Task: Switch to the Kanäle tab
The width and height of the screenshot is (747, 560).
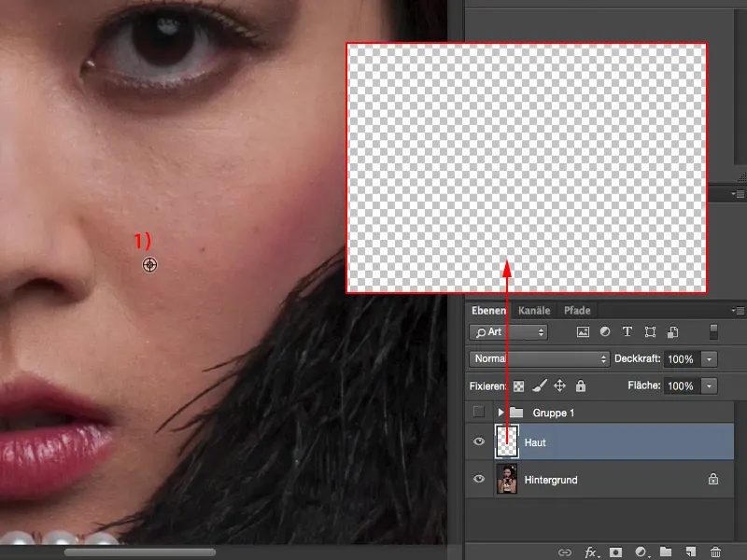Action: tap(533, 310)
